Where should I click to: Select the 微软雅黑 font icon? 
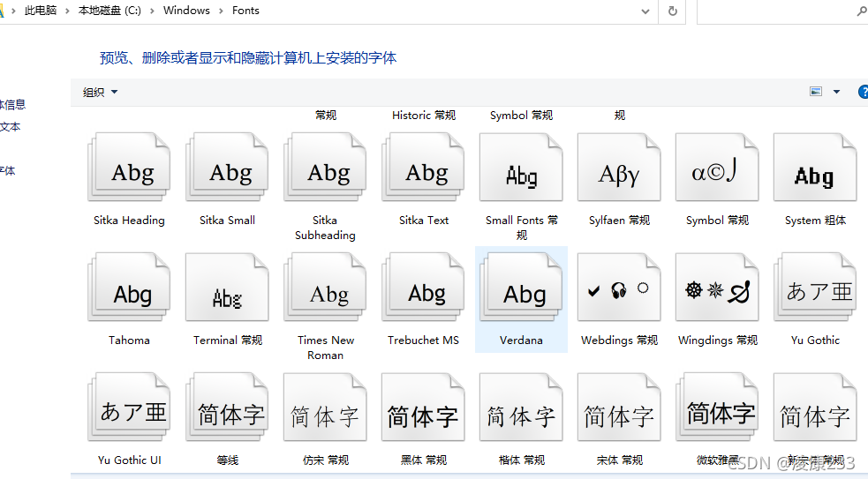pyautogui.click(x=717, y=407)
